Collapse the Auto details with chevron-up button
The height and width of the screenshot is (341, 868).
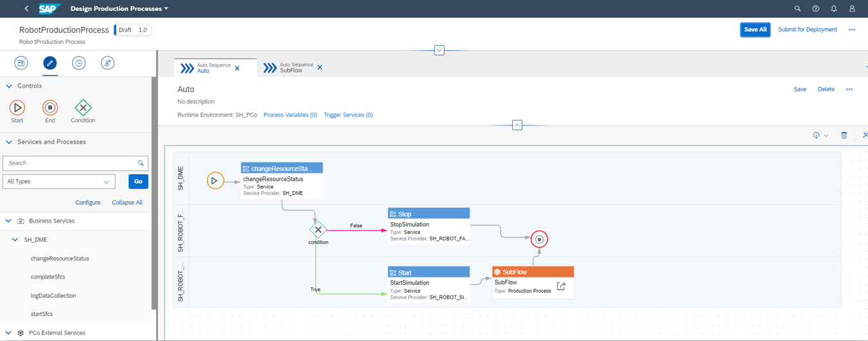coord(517,125)
